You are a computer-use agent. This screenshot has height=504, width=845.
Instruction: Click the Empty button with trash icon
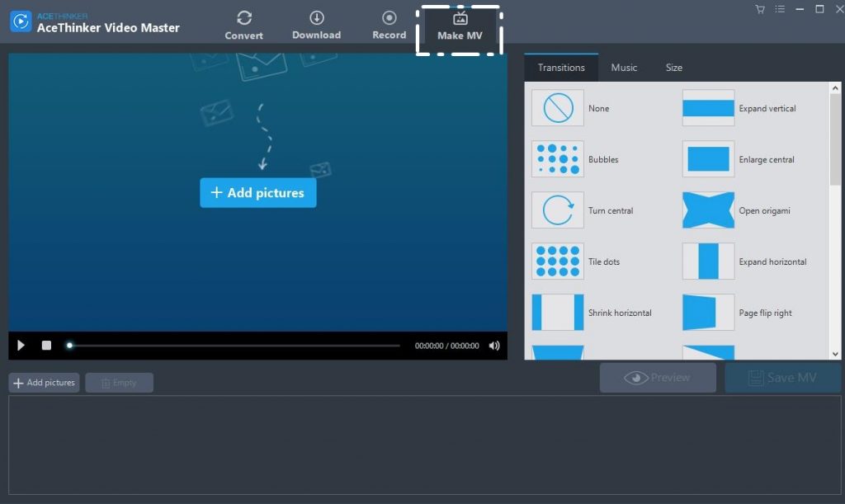(x=119, y=382)
